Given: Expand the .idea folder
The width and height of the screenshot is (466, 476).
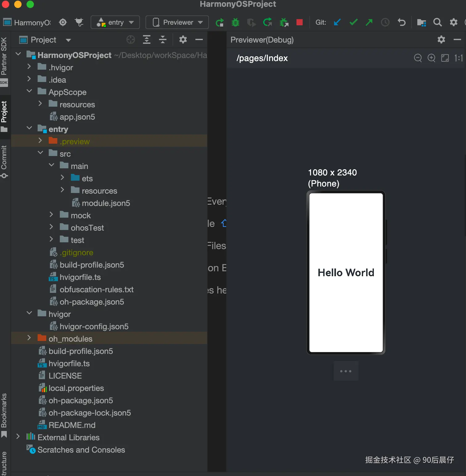Looking at the screenshot, I should (29, 79).
